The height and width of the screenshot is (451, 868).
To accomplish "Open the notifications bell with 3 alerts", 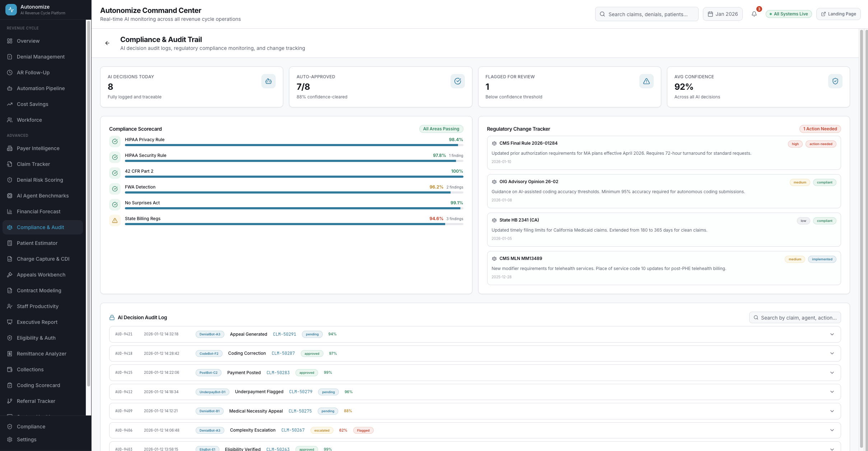I will tap(754, 14).
